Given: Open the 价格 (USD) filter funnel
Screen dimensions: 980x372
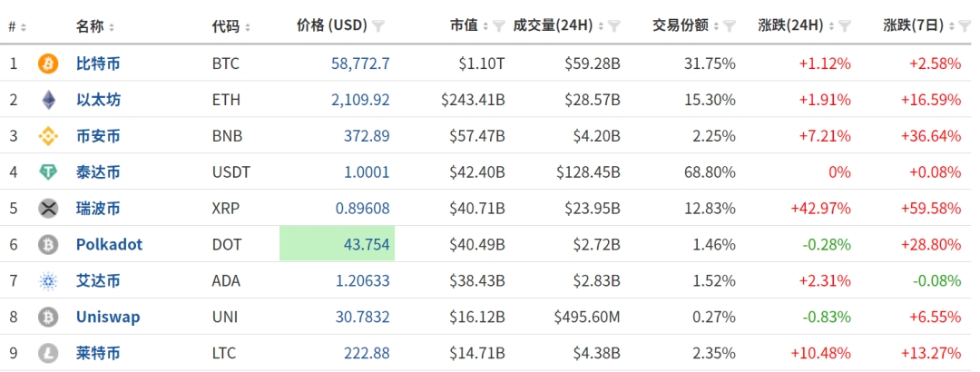Looking at the screenshot, I should click(x=378, y=26).
